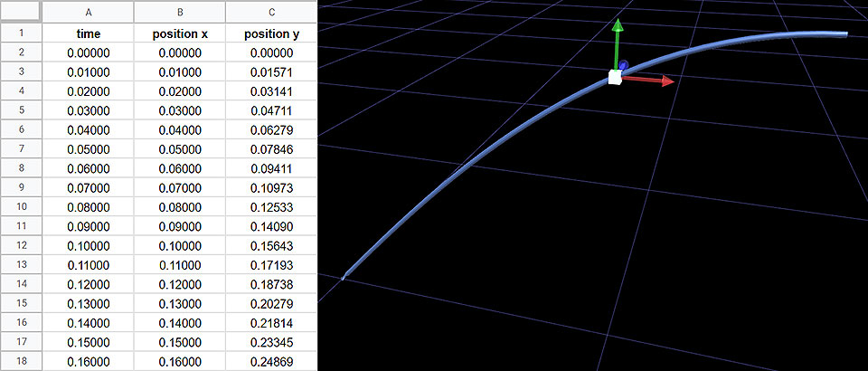Select position y cell 0.21814

tap(271, 323)
